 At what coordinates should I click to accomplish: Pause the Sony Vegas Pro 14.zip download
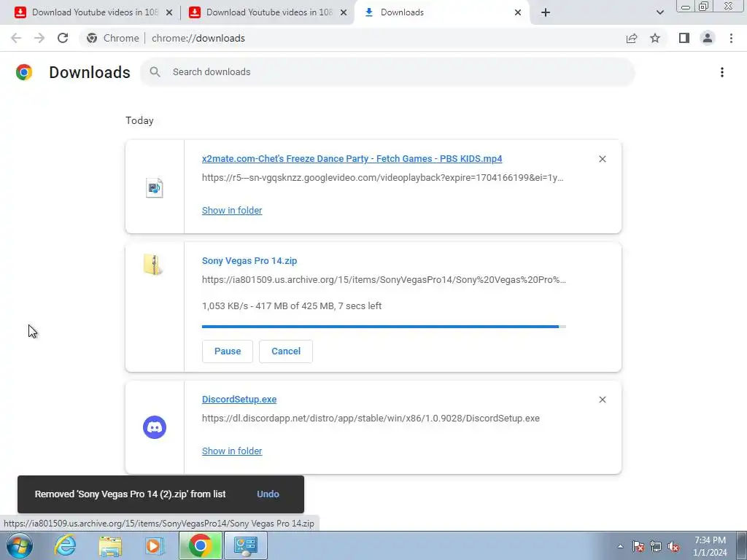(x=228, y=351)
